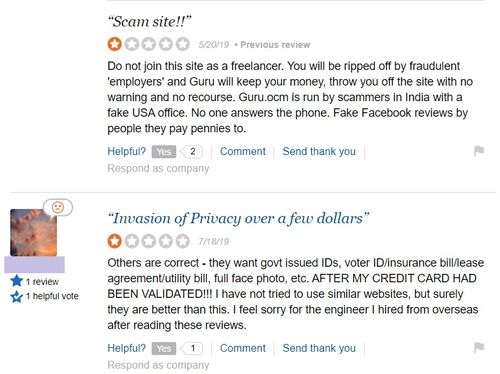Send thank you for Scam site review
This screenshot has width=500, height=374.
(x=319, y=151)
